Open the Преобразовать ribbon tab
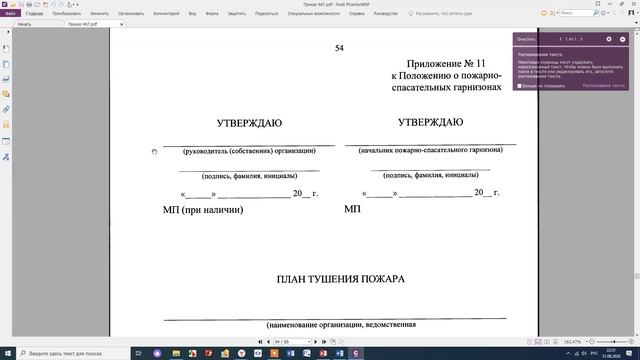Viewport: 640px width, 360px height. coord(67,13)
